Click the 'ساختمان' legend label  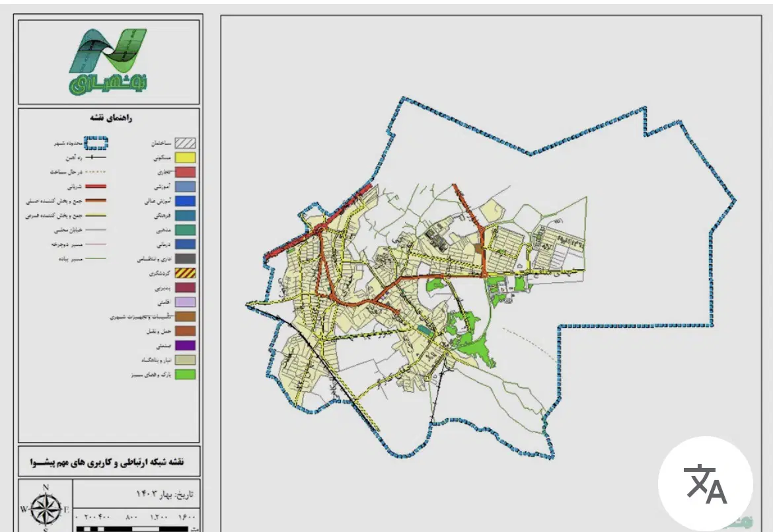pos(161,143)
